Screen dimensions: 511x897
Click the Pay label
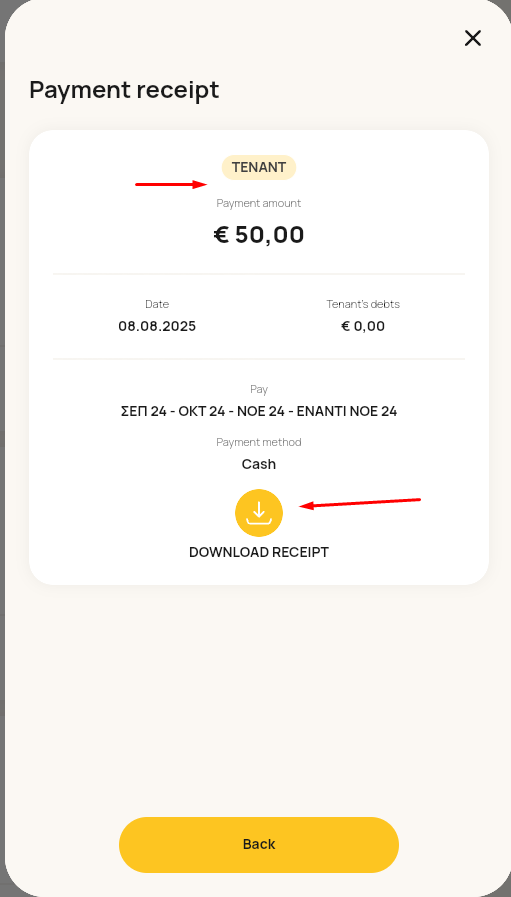259,389
